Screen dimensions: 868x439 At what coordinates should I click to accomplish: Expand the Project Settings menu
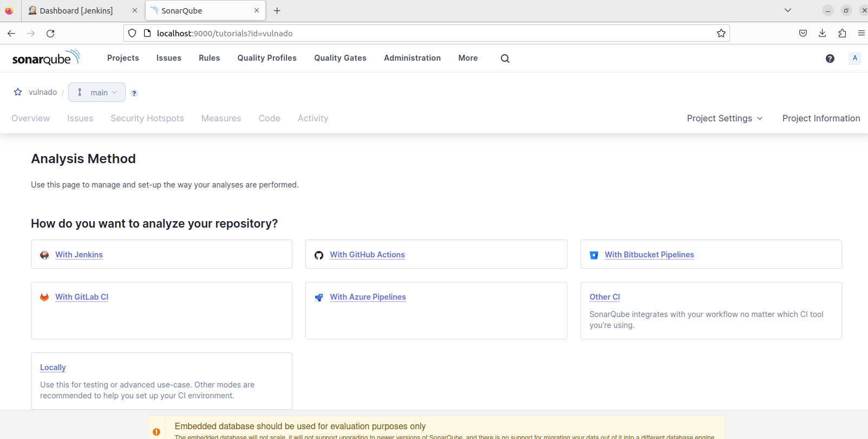coord(725,118)
